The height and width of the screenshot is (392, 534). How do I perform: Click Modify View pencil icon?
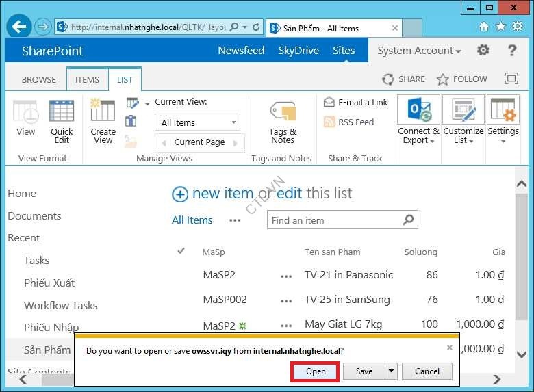tap(132, 103)
